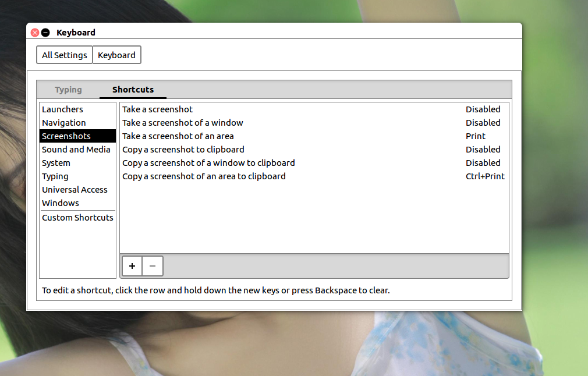The height and width of the screenshot is (376, 588).
Task: Open the Navigation shortcut category
Action: coord(64,123)
